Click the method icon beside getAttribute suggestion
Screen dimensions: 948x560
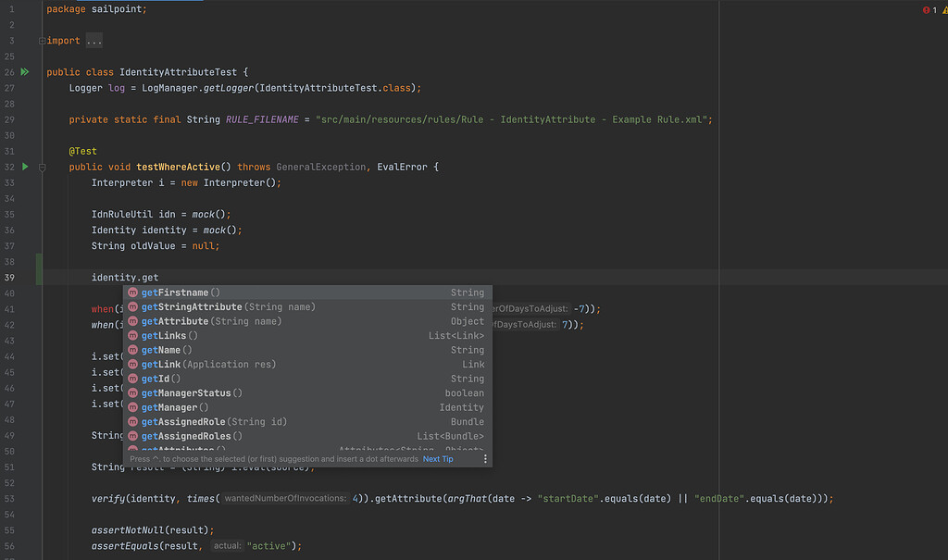pyautogui.click(x=134, y=321)
